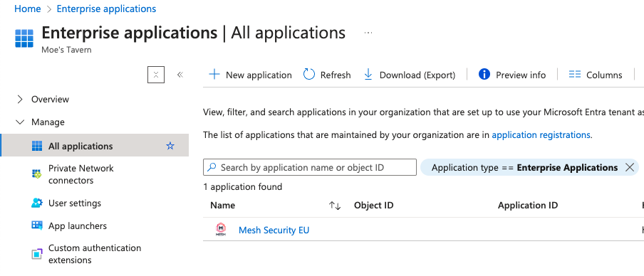Follow the application registrations link
The height and width of the screenshot is (276, 644).
(541, 135)
